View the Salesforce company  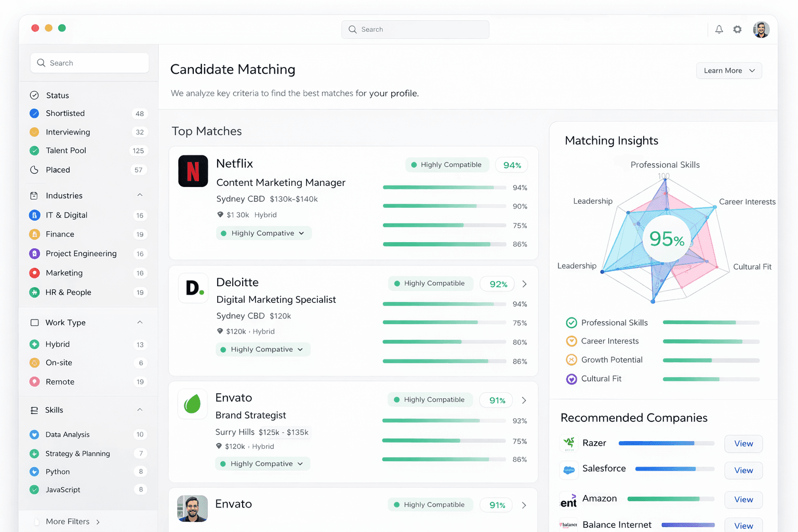click(x=743, y=471)
